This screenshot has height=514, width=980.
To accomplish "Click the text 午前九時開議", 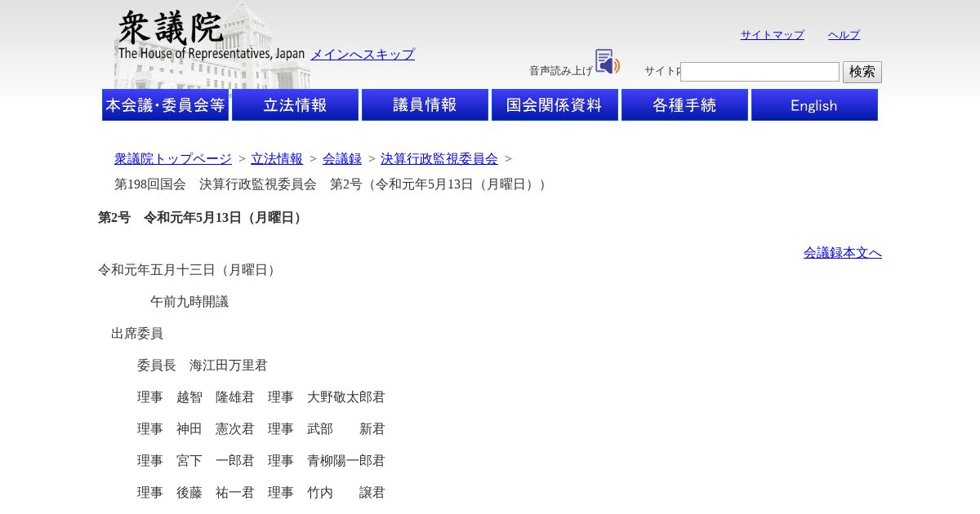I will 189,301.
